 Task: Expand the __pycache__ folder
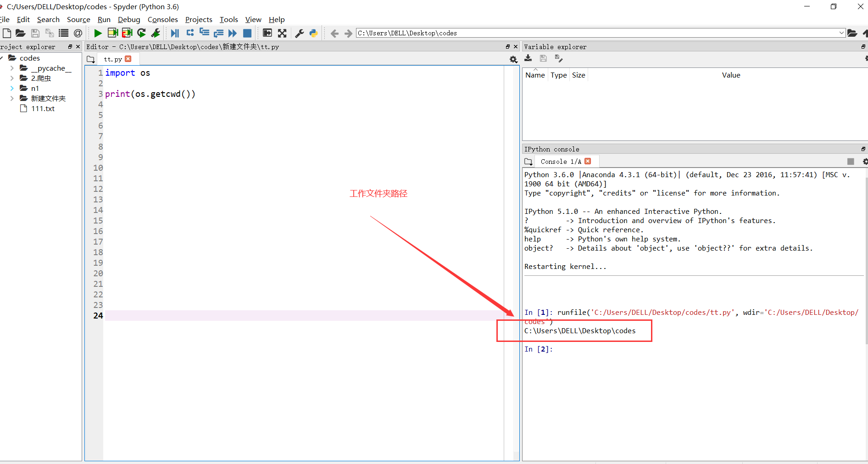pyautogui.click(x=12, y=68)
